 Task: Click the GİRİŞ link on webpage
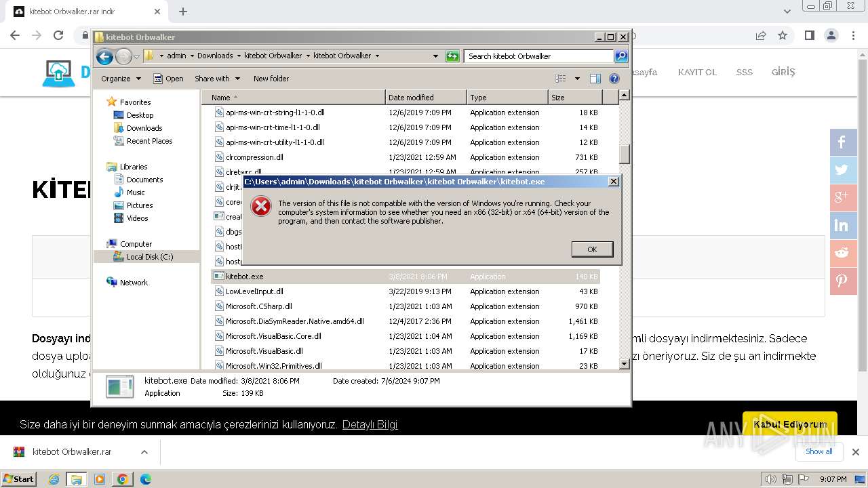click(783, 72)
